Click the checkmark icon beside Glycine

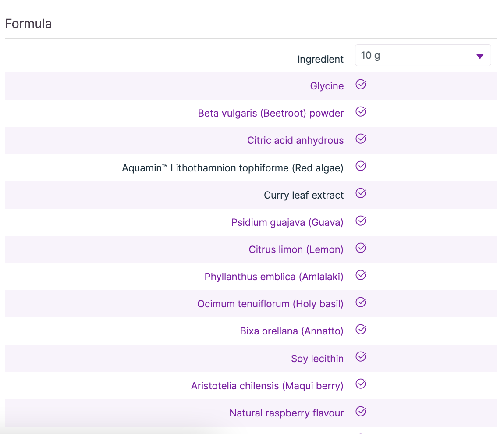(361, 85)
